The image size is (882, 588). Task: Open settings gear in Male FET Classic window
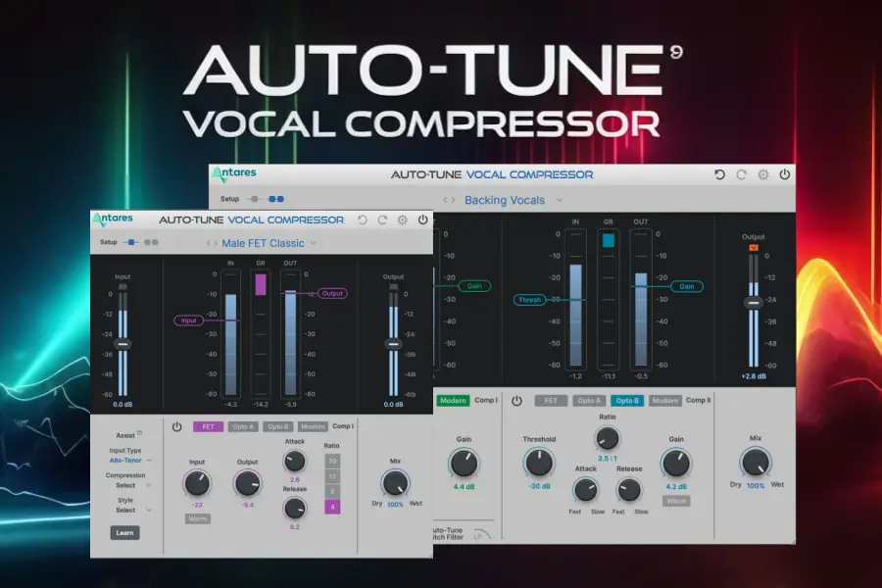click(x=402, y=220)
